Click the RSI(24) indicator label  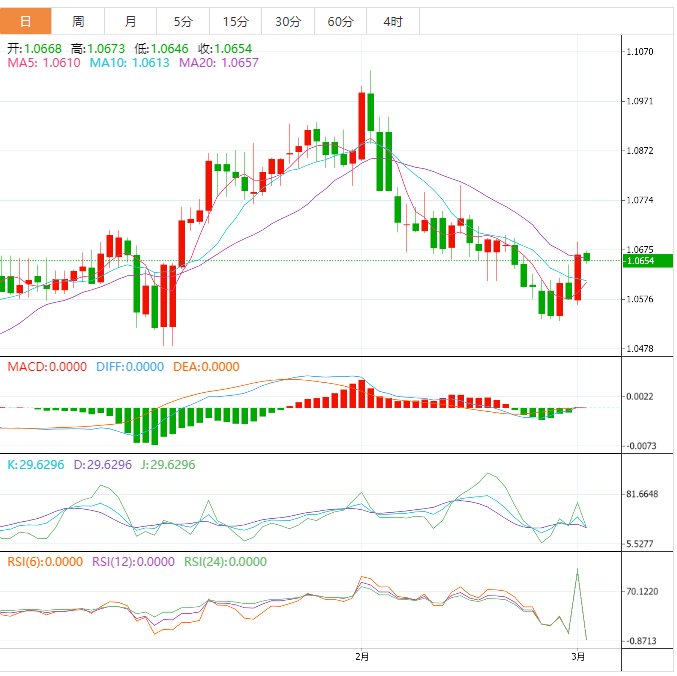[226, 562]
